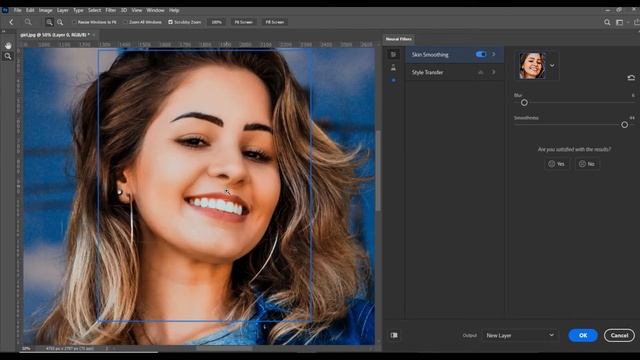Open the Window menu
Image resolution: width=640 pixels, height=360 pixels.
pyautogui.click(x=155, y=10)
